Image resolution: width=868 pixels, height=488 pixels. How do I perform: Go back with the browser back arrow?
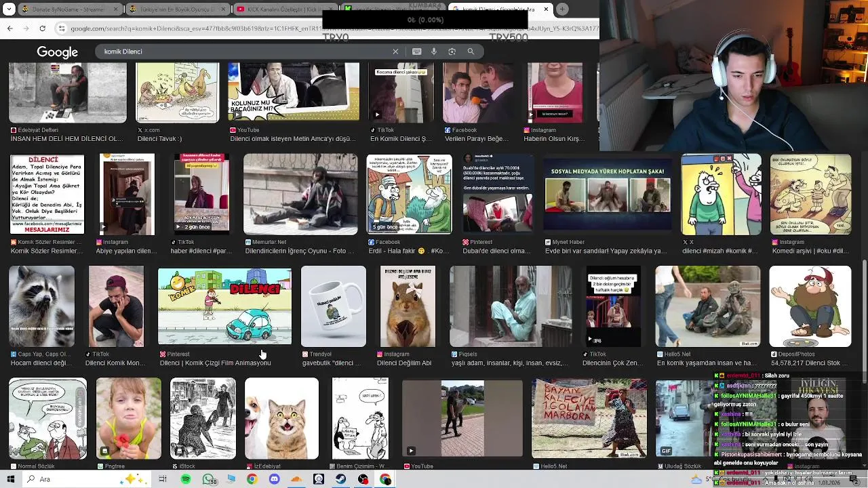click(9, 28)
